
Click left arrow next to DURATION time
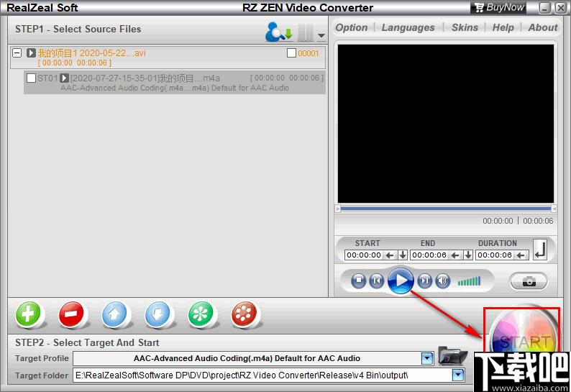pyautogui.click(x=521, y=255)
